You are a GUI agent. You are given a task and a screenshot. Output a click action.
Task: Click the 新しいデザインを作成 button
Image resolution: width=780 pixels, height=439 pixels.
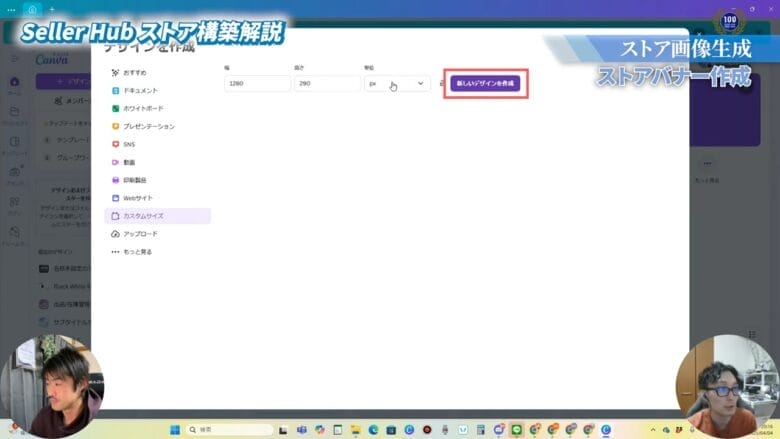485,84
